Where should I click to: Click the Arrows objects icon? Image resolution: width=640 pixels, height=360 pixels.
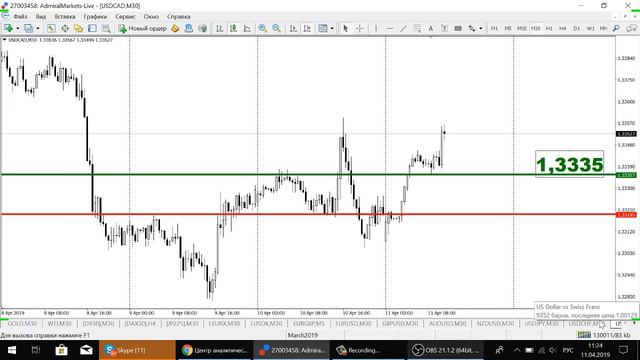tap(472, 28)
